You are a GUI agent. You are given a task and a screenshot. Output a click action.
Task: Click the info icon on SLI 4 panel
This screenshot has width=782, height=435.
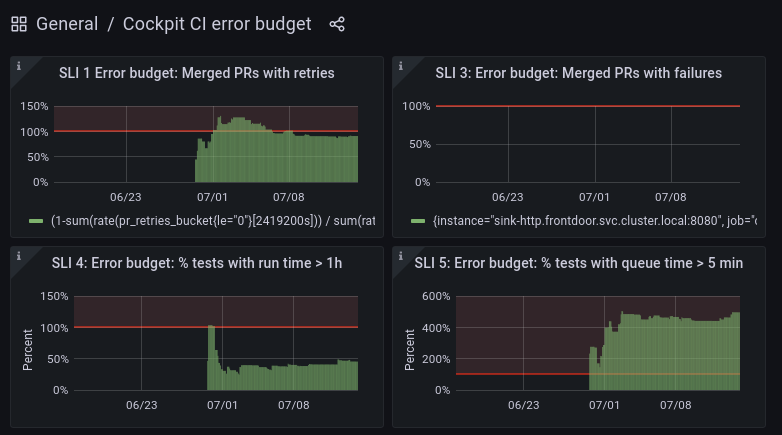point(19,257)
